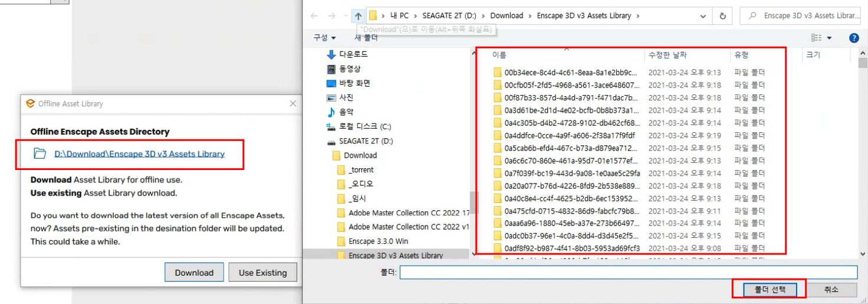Click the 취소 button

(x=831, y=290)
